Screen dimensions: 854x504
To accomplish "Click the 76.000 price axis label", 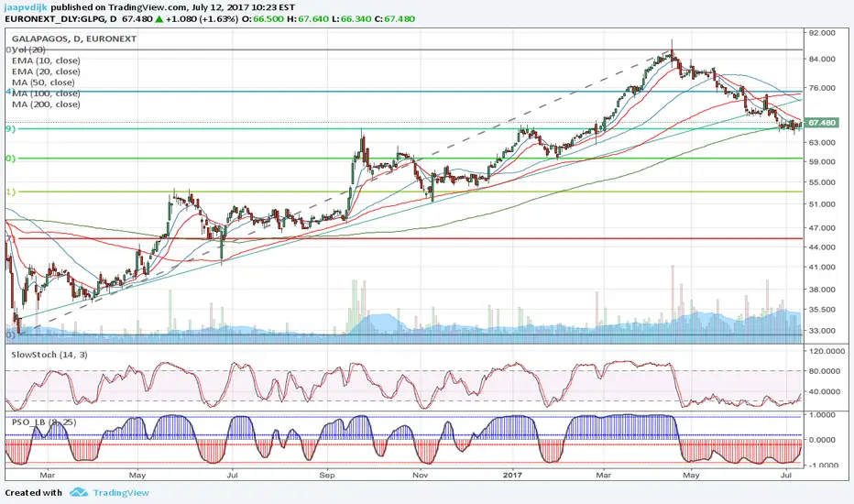I will coord(822,88).
